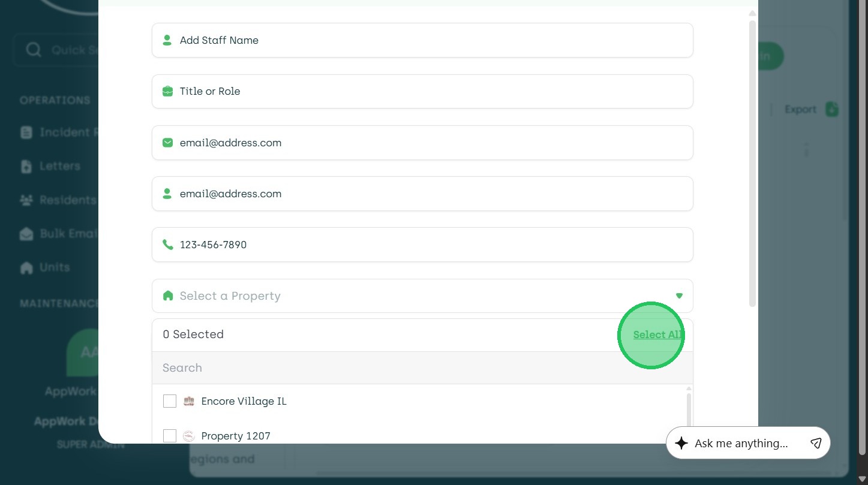Click the sparkle icon in Ask me anything

point(681,443)
